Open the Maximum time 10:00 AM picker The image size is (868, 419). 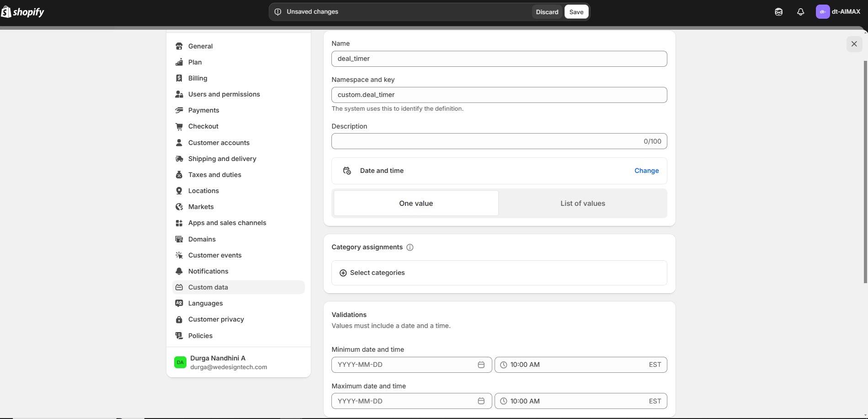point(580,401)
